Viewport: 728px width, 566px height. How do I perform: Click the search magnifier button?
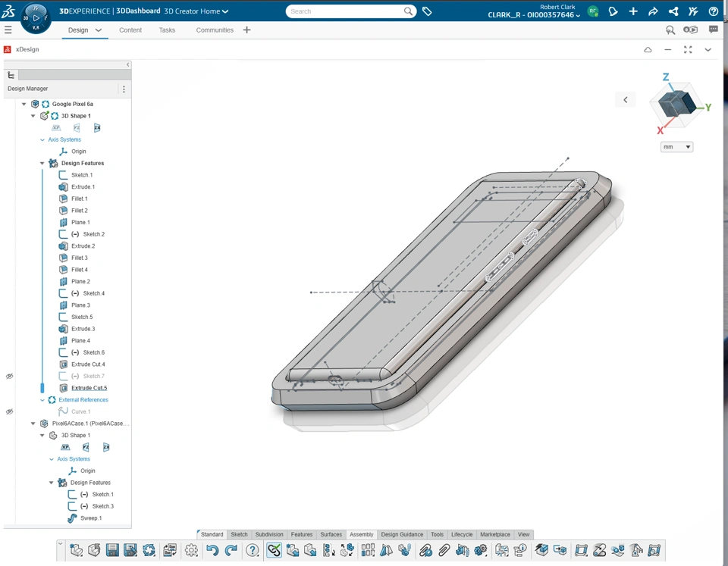pyautogui.click(x=408, y=11)
